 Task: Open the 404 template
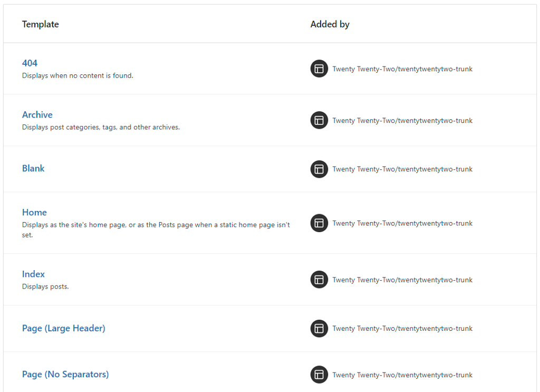[30, 63]
